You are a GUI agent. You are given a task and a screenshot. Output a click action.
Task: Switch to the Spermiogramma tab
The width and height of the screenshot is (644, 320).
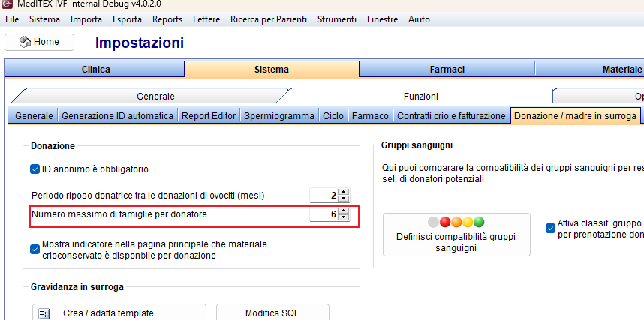tap(279, 116)
